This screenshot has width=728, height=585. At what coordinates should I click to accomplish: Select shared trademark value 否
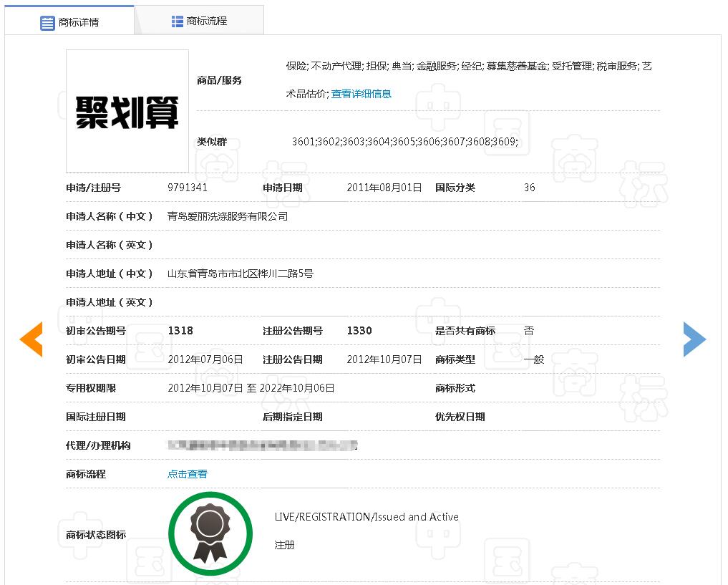529,331
